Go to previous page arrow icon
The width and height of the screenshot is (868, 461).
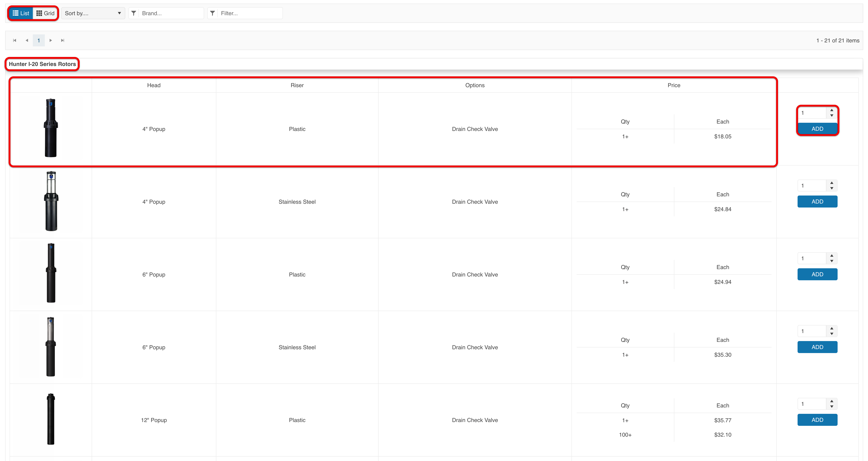click(x=27, y=40)
